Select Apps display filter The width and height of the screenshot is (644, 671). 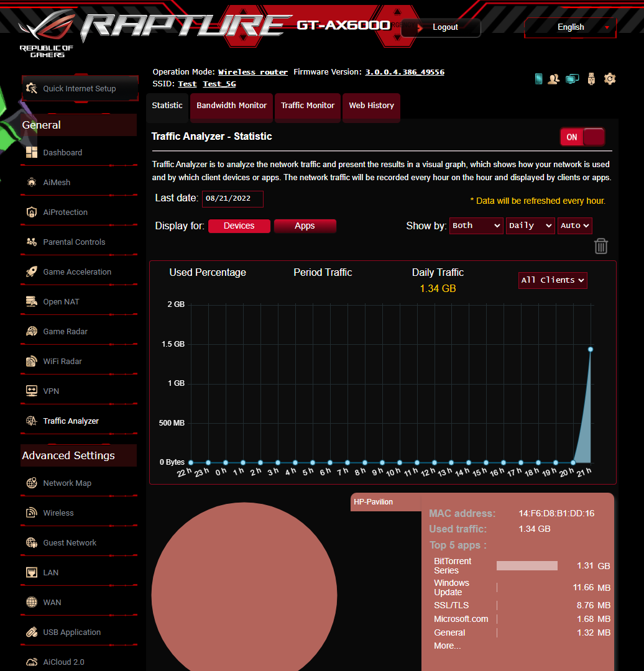[x=305, y=226]
